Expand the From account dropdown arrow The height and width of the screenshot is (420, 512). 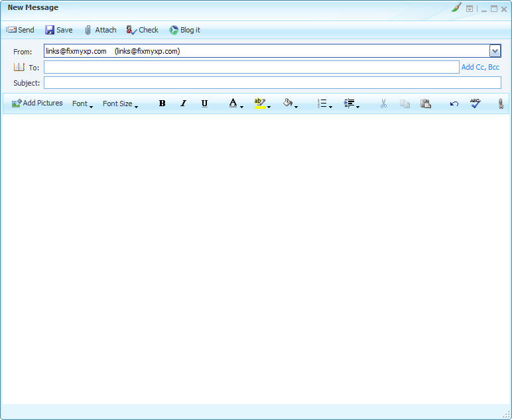[495, 51]
